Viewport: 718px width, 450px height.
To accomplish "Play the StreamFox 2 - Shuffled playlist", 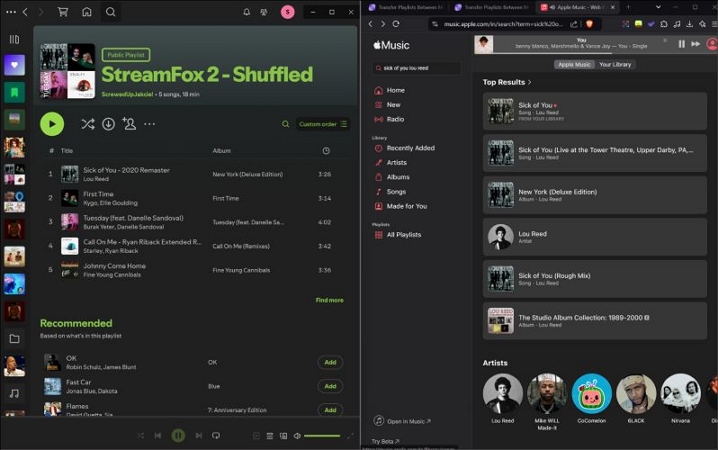I will tap(52, 124).
